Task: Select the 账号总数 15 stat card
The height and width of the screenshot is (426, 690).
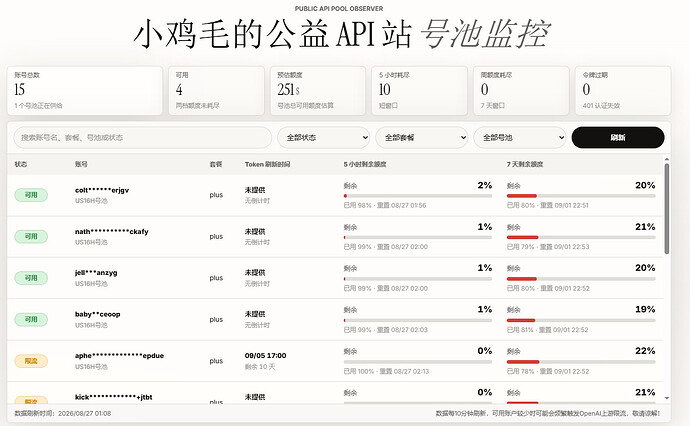Action: [84, 91]
